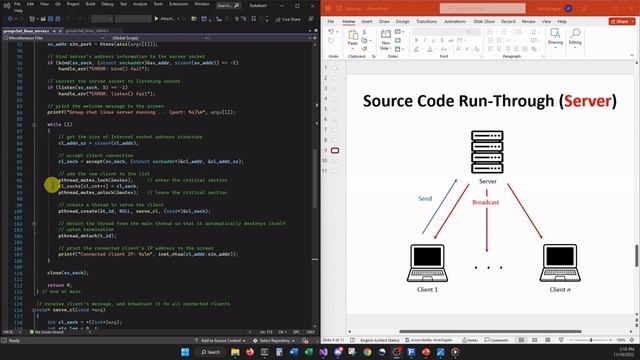This screenshot has height=360, width=640.
Task: Collapse the serve_cl function block
Action: click(x=34, y=310)
